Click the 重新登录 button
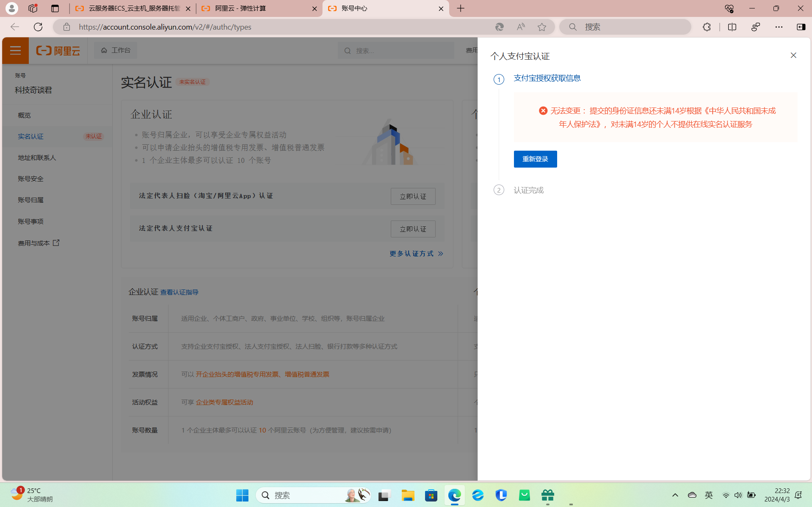The height and width of the screenshot is (507, 812). tap(535, 159)
